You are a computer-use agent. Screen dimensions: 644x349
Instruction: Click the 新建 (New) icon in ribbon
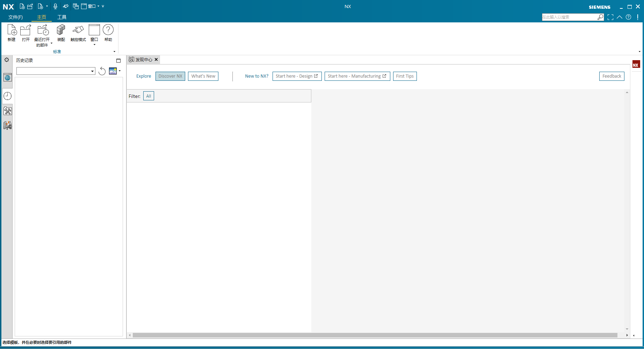pyautogui.click(x=12, y=30)
